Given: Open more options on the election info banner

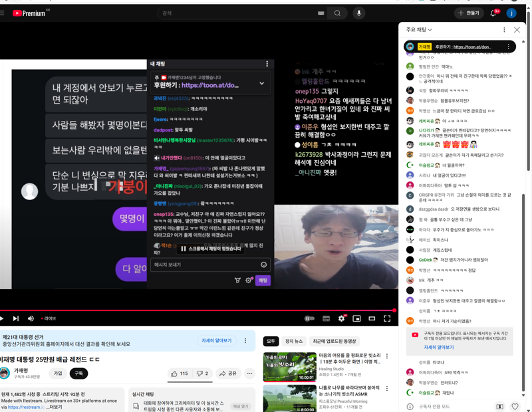Looking at the screenshot, I should (x=245, y=340).
